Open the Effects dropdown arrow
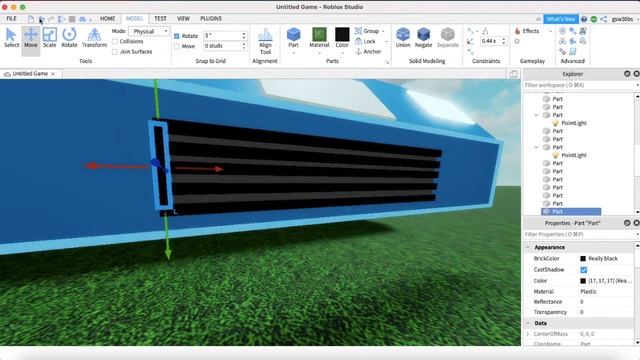Screen dimensions: 640x360 pyautogui.click(x=550, y=31)
